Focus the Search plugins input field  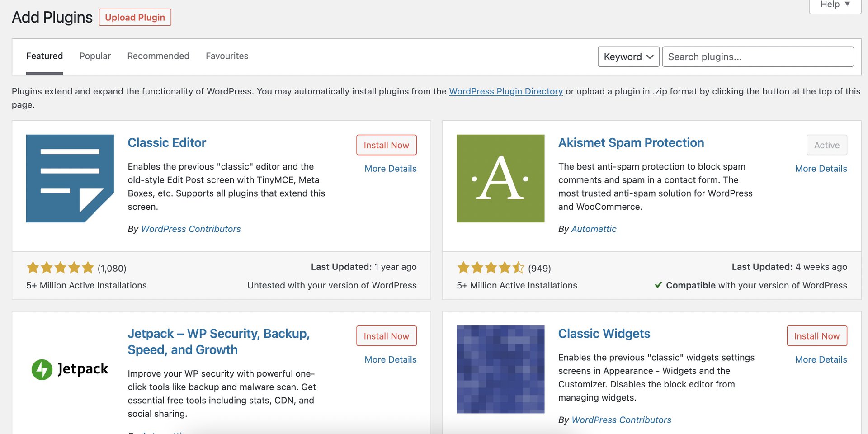tap(758, 57)
